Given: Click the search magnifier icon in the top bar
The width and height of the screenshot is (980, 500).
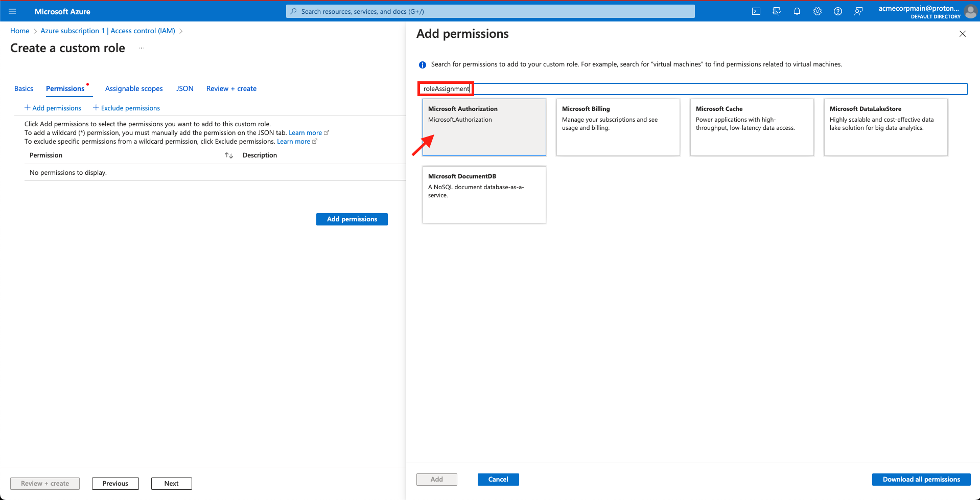Looking at the screenshot, I should coord(293,11).
